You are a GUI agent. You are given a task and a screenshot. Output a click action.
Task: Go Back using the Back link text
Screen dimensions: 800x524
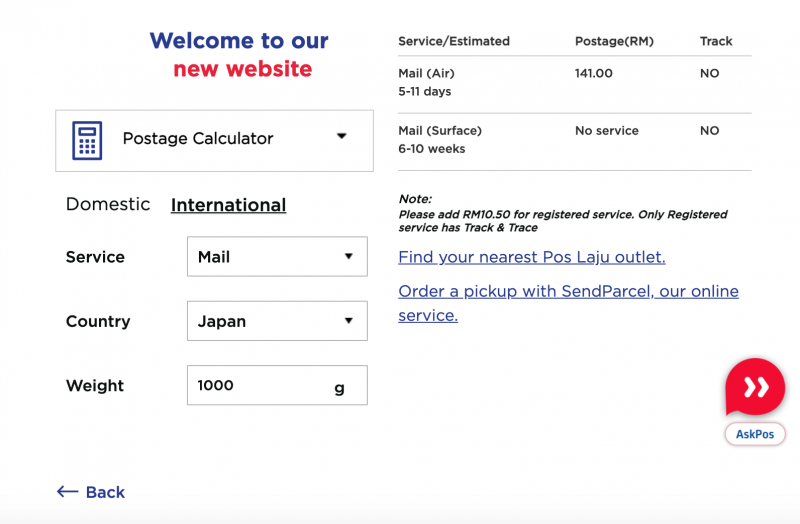click(105, 492)
